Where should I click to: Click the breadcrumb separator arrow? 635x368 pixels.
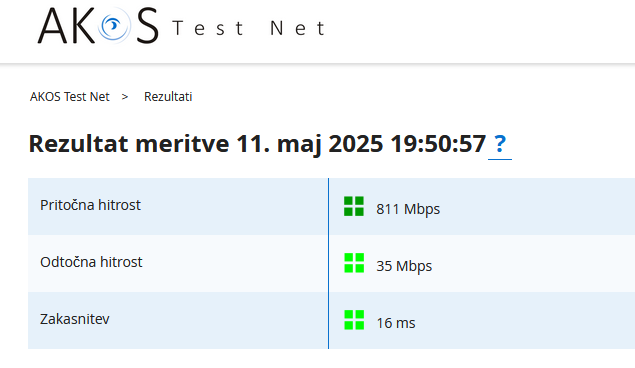tap(125, 97)
